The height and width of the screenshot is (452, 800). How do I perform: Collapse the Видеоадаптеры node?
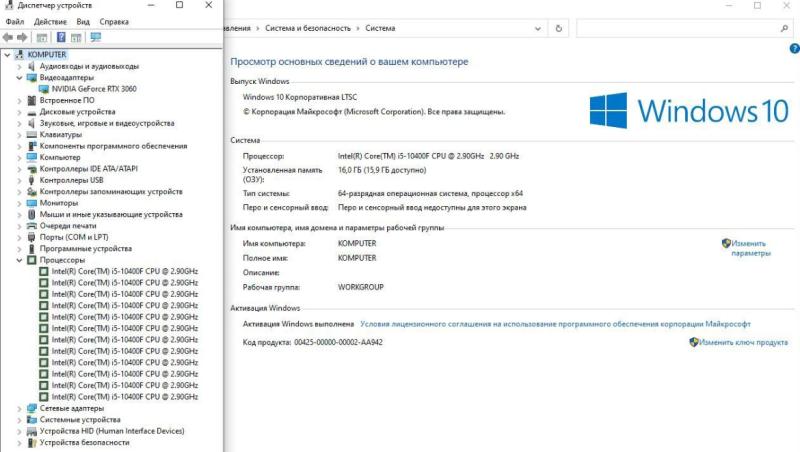19,78
